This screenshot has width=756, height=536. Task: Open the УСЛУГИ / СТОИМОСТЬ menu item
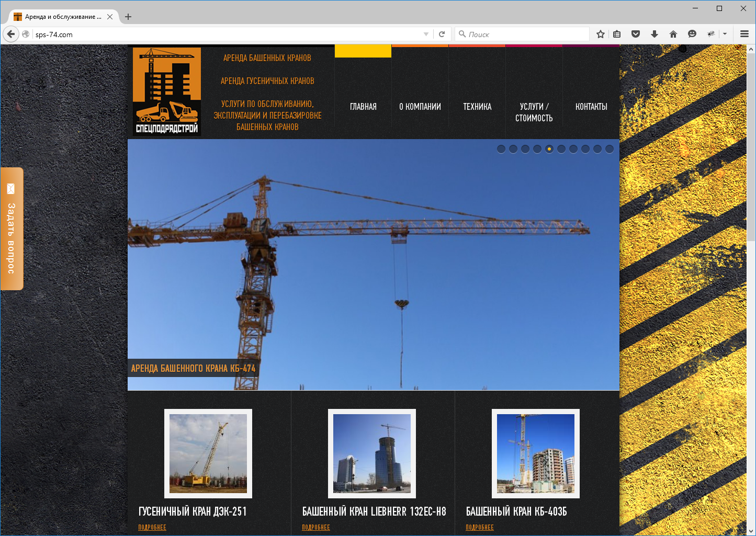(x=534, y=112)
